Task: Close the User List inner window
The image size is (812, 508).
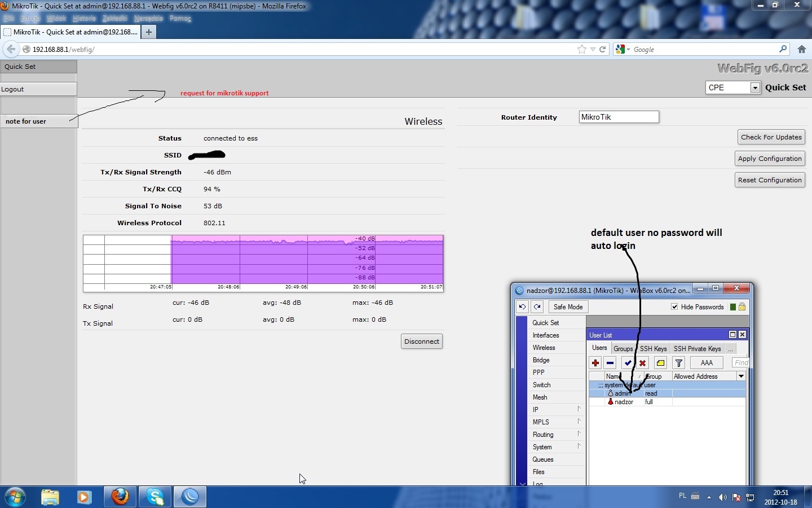Action: coord(742,335)
